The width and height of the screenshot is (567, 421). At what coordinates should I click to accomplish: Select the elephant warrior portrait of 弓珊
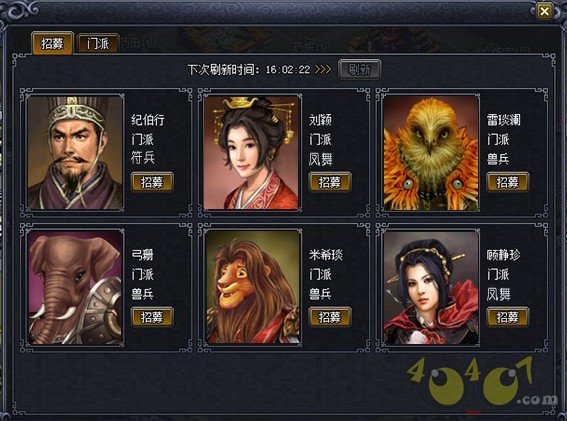(x=76, y=287)
